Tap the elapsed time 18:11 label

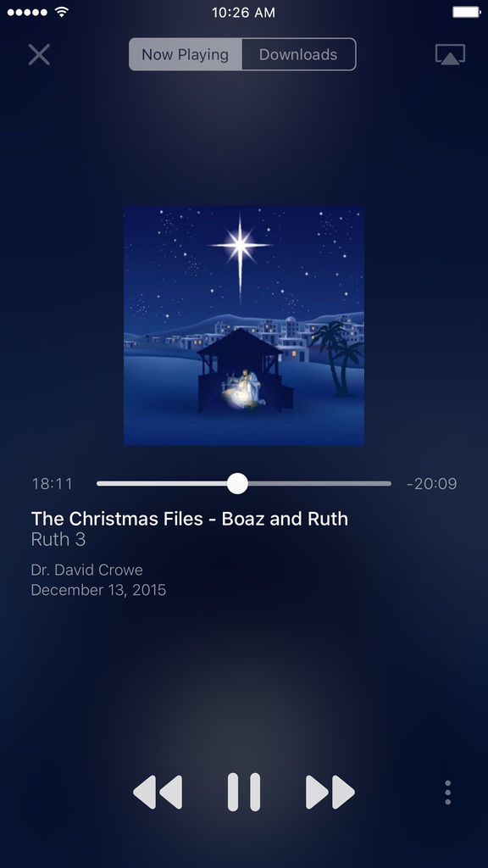pyautogui.click(x=52, y=484)
